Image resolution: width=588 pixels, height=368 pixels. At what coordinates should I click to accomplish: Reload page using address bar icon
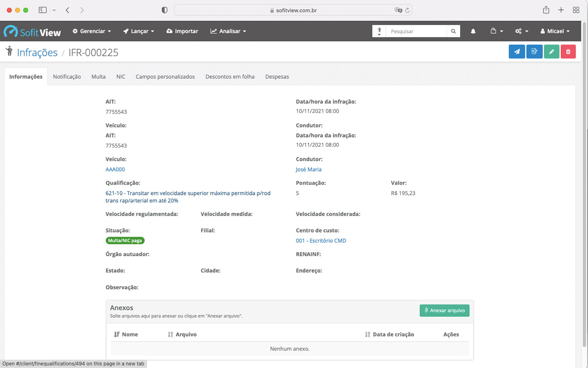click(407, 10)
